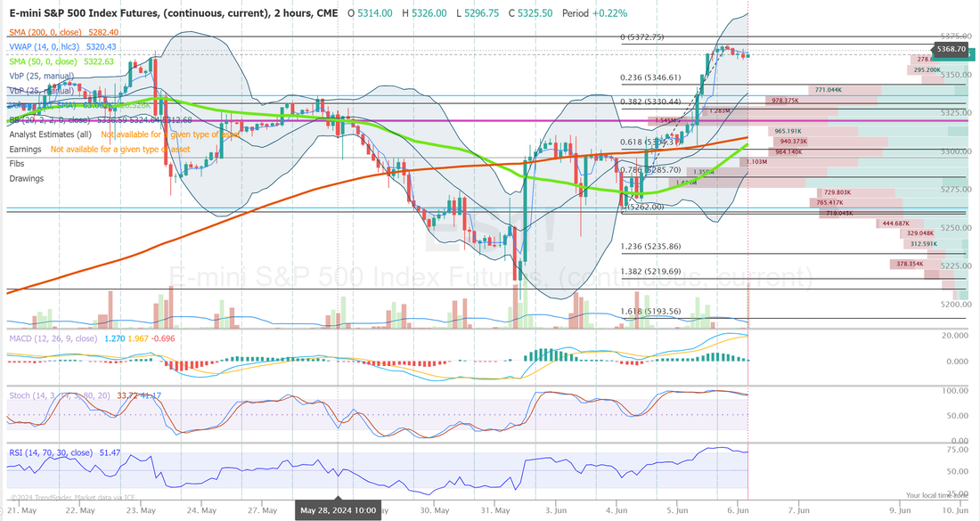Click the 765.417K volume profile value
980x521 pixels.
tap(830, 202)
